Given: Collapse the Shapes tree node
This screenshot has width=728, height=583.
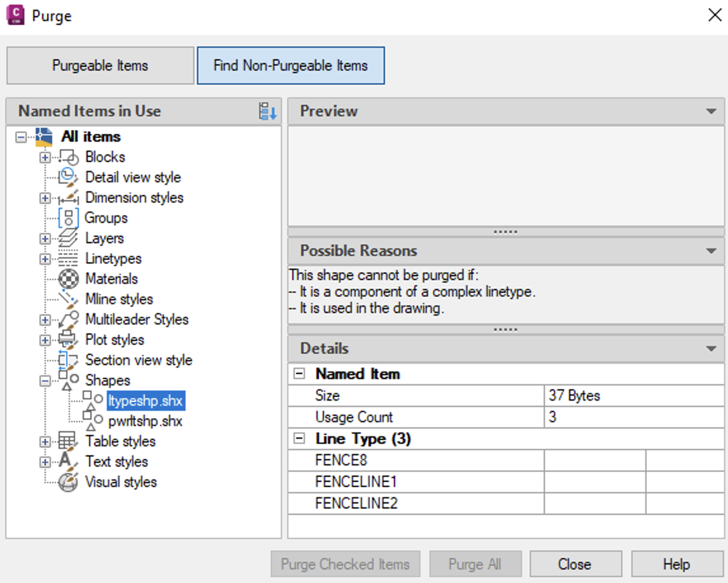Looking at the screenshot, I should (45, 381).
